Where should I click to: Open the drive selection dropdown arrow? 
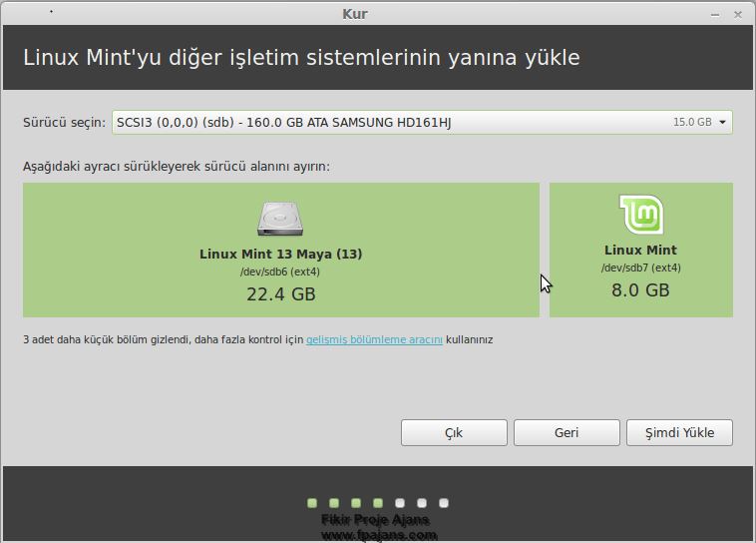(x=722, y=122)
